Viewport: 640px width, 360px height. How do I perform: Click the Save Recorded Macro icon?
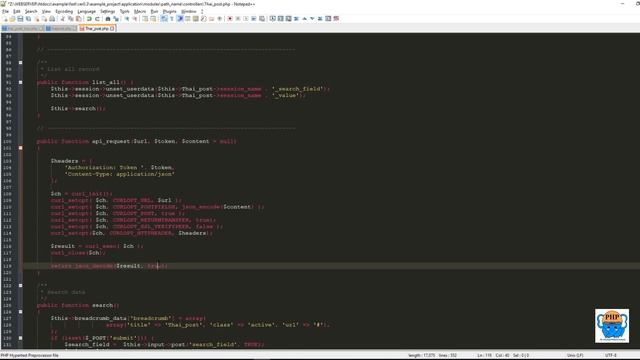click(x=262, y=19)
